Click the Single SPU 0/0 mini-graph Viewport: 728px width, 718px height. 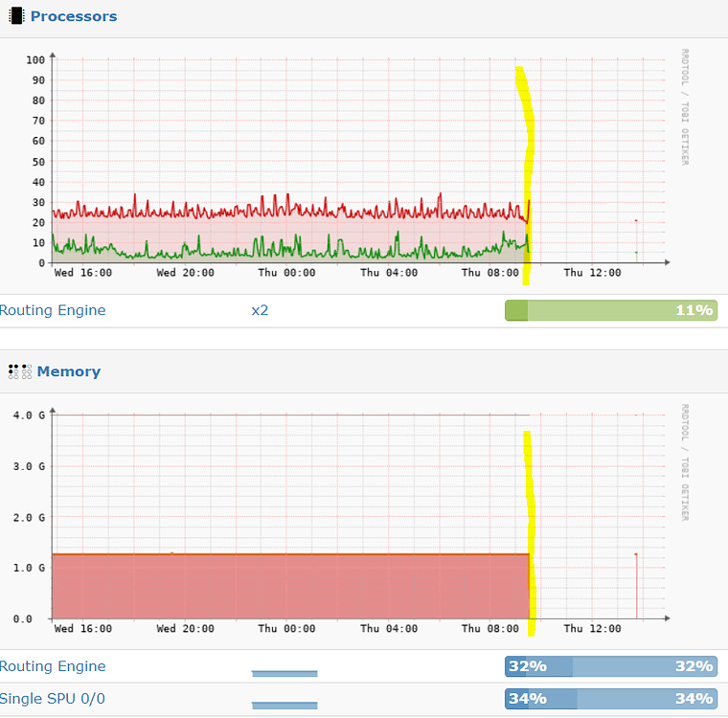coord(284,706)
